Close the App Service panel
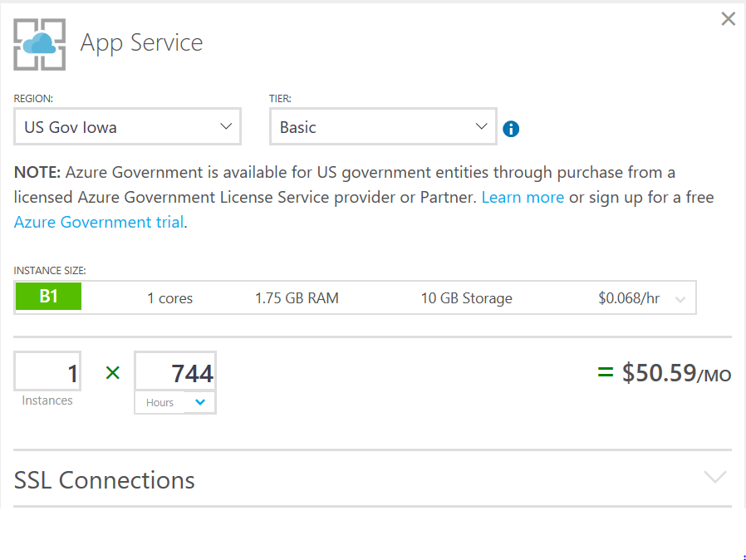746x560 pixels. (728, 19)
